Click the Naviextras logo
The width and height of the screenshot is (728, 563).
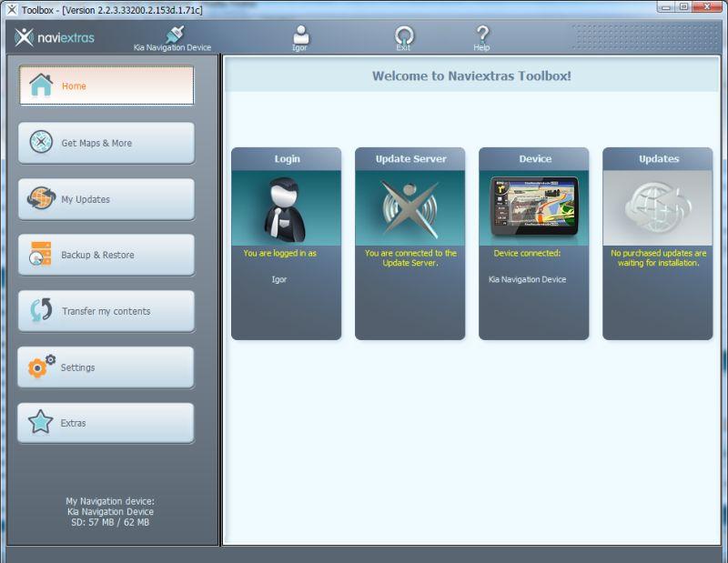55,37
